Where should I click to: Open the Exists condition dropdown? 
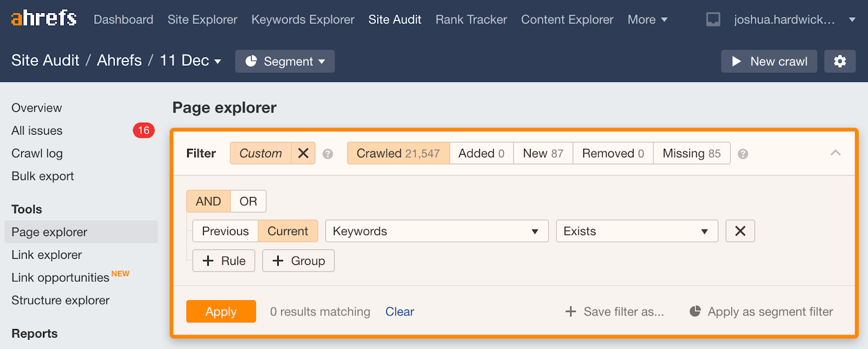[636, 231]
